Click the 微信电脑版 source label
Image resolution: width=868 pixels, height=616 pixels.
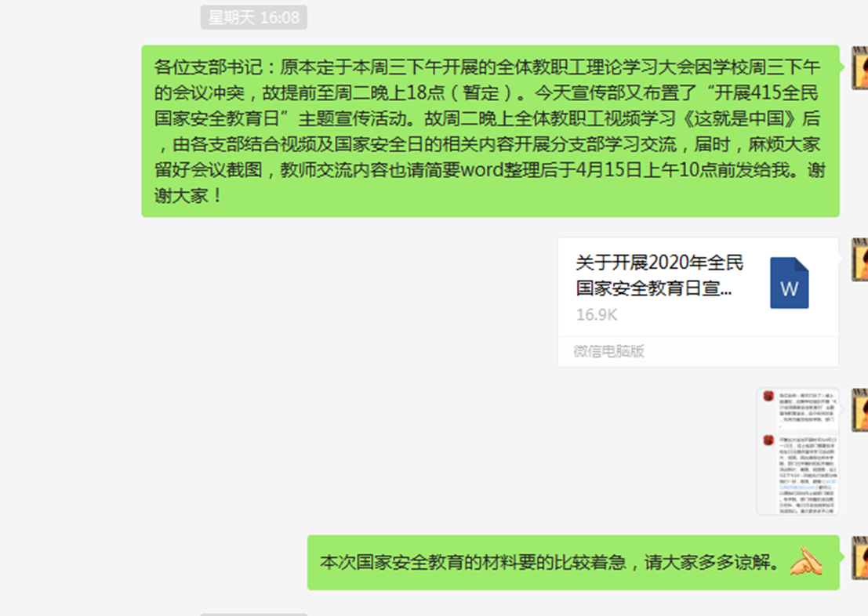pos(608,351)
